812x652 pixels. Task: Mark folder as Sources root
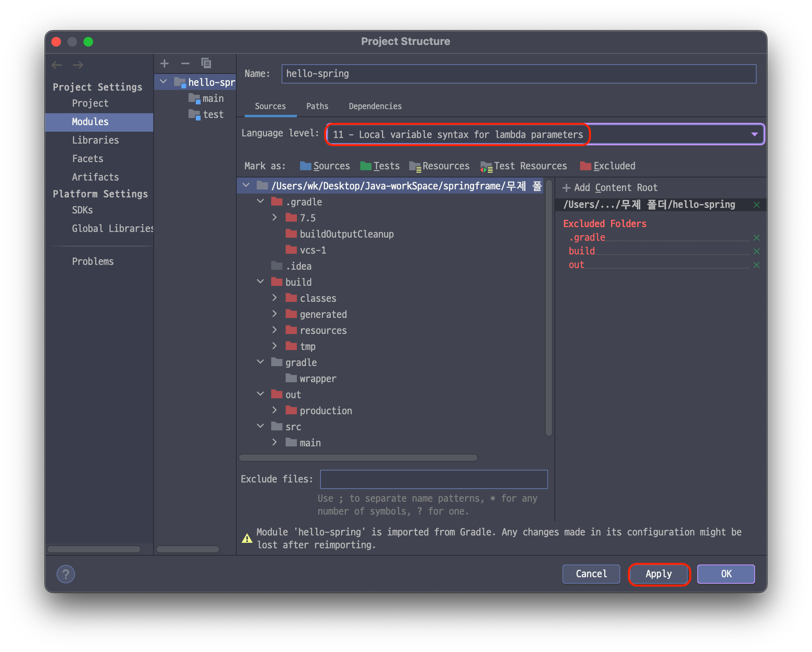pyautogui.click(x=325, y=166)
